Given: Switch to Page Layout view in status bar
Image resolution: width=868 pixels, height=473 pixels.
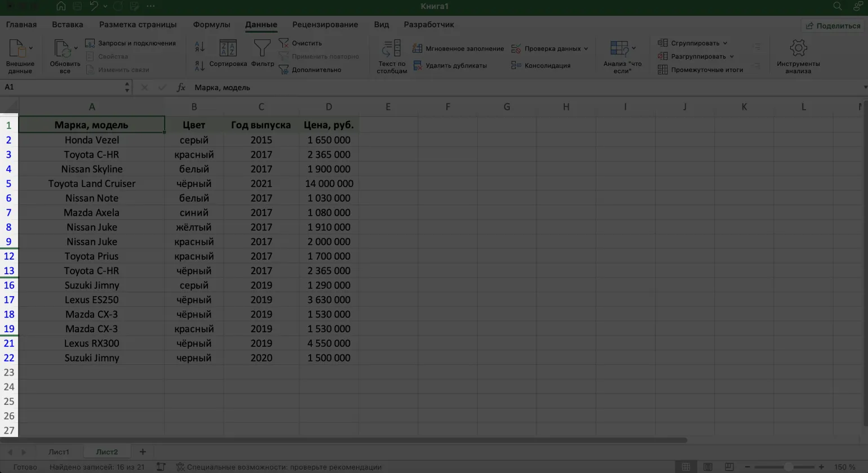Looking at the screenshot, I should point(708,467).
